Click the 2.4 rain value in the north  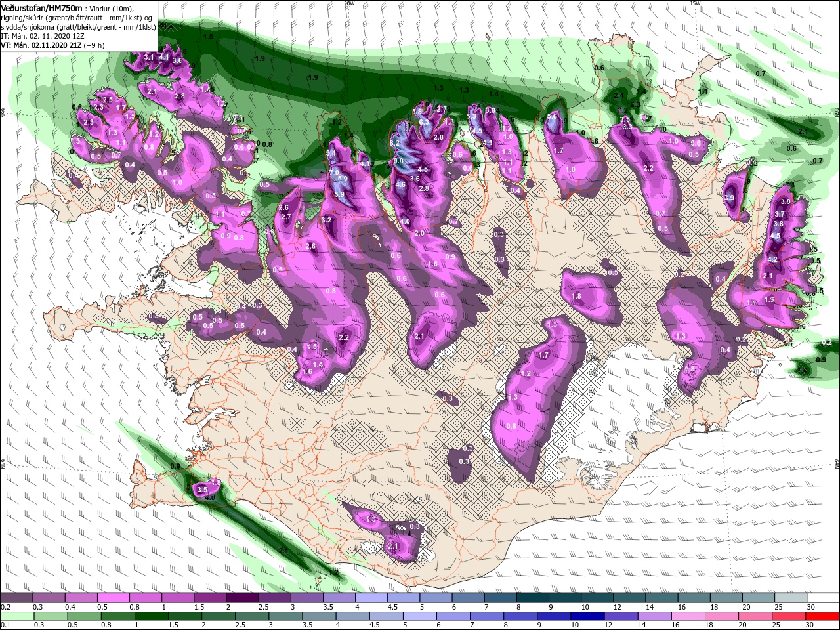click(x=618, y=96)
